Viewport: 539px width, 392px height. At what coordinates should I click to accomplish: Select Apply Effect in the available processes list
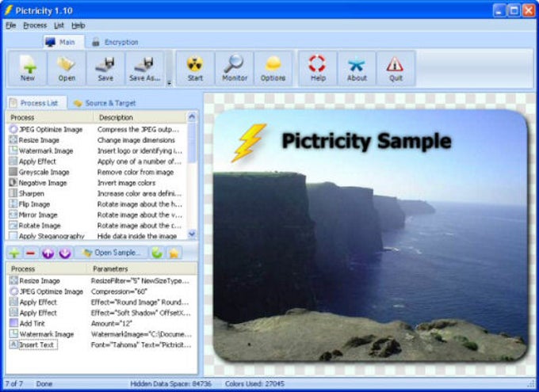tap(96, 162)
